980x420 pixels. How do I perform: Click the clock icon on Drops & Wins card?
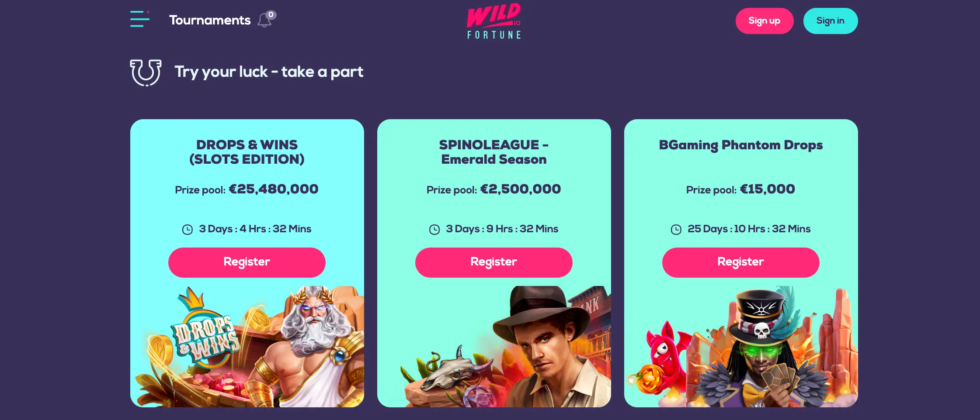[188, 230]
